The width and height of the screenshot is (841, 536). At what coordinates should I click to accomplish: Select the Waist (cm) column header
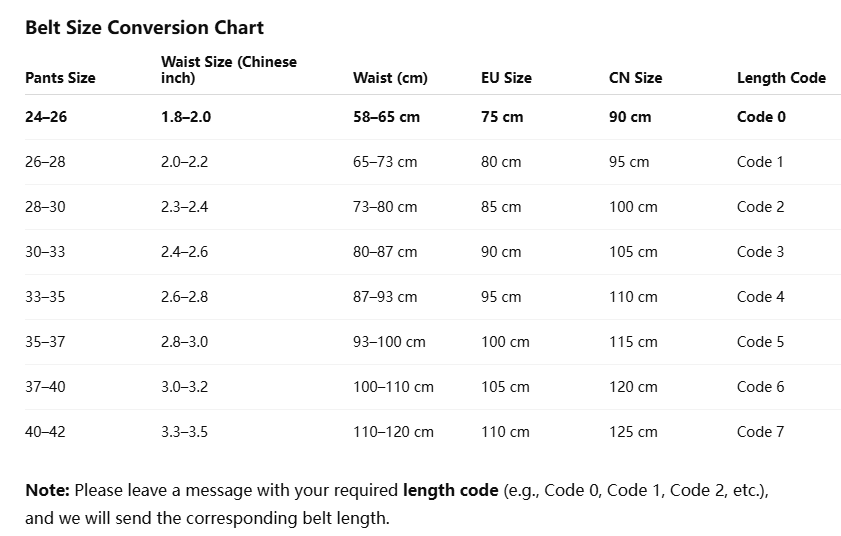[x=390, y=78]
